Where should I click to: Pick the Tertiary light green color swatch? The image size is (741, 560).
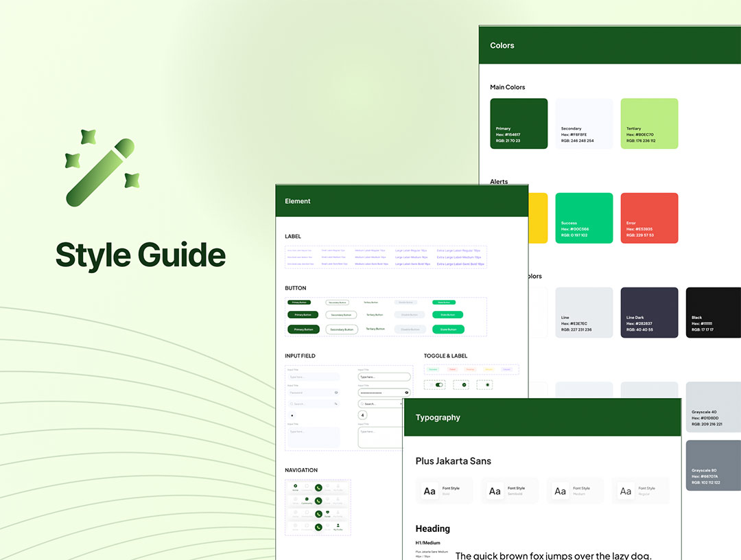[649, 124]
